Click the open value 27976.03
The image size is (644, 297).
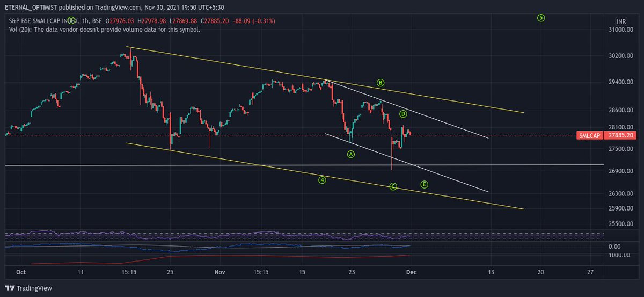[x=121, y=20]
